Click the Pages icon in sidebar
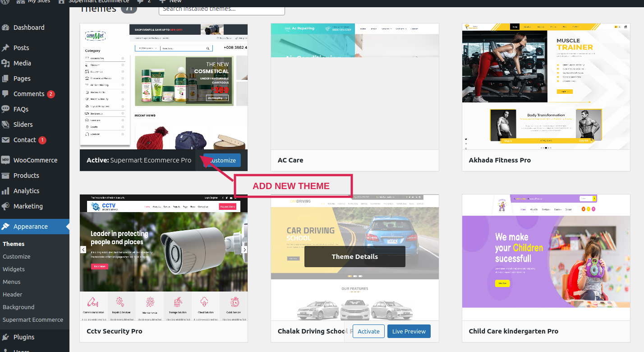This screenshot has height=352, width=644. pyautogui.click(x=5, y=79)
